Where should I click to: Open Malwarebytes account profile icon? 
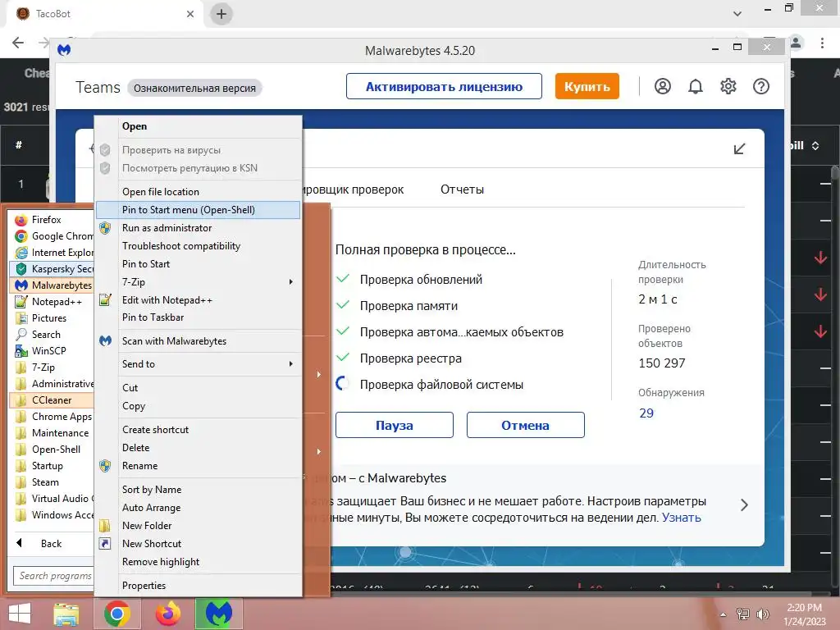(663, 86)
